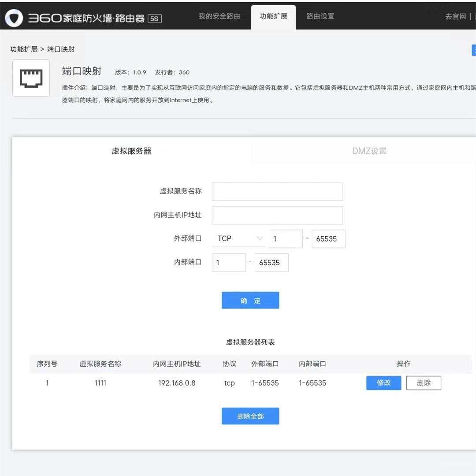476x476 pixels.
Task: Delete the 1111 rule with 删除
Action: [x=423, y=383]
